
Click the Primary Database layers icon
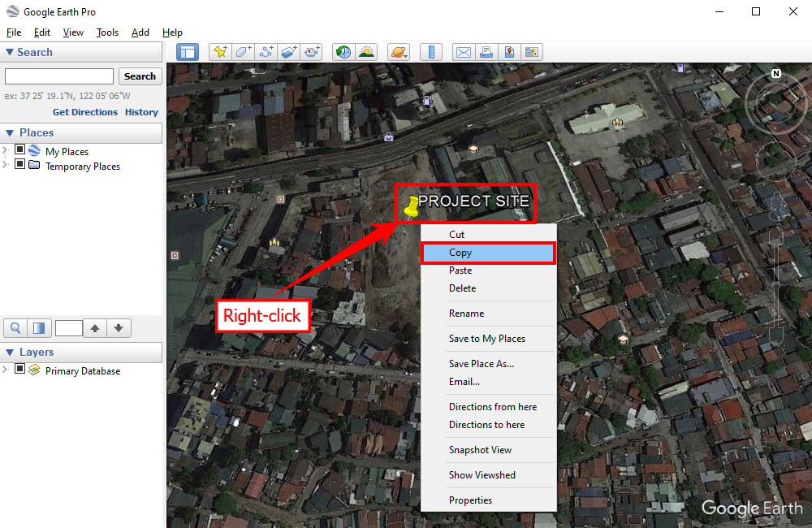click(x=34, y=370)
